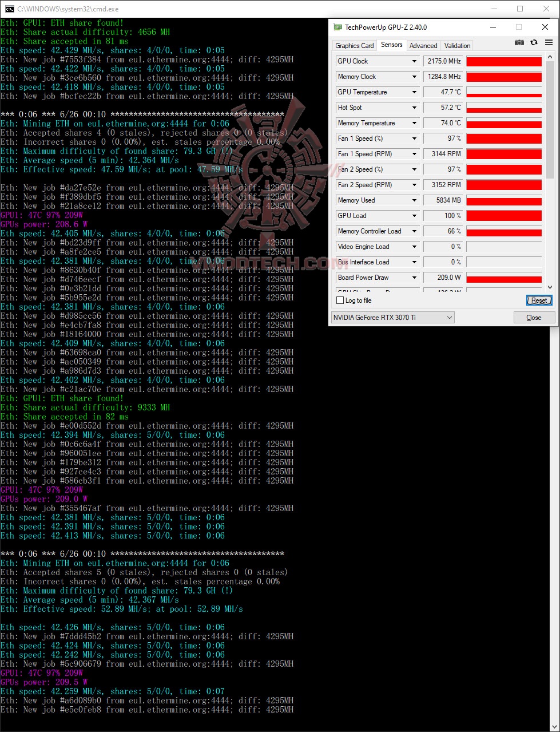The width and height of the screenshot is (560, 732).
Task: Expand the Video Engine Load dropdown
Action: pos(414,247)
